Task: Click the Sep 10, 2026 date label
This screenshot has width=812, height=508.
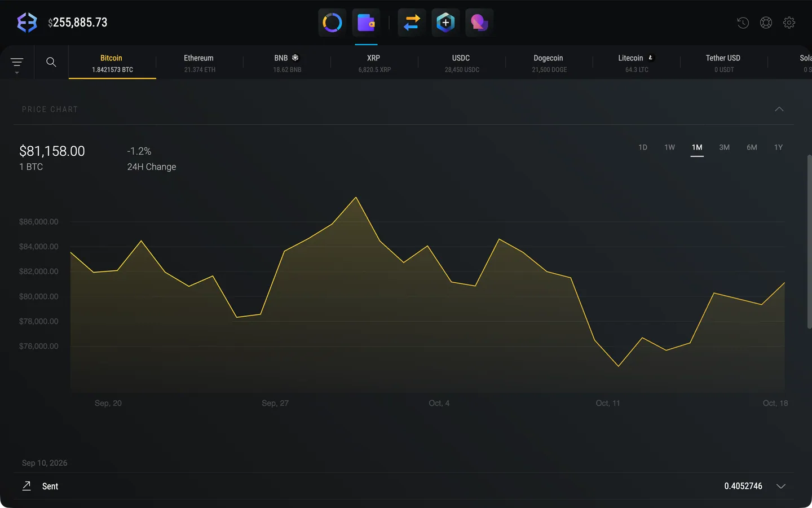Action: point(45,463)
